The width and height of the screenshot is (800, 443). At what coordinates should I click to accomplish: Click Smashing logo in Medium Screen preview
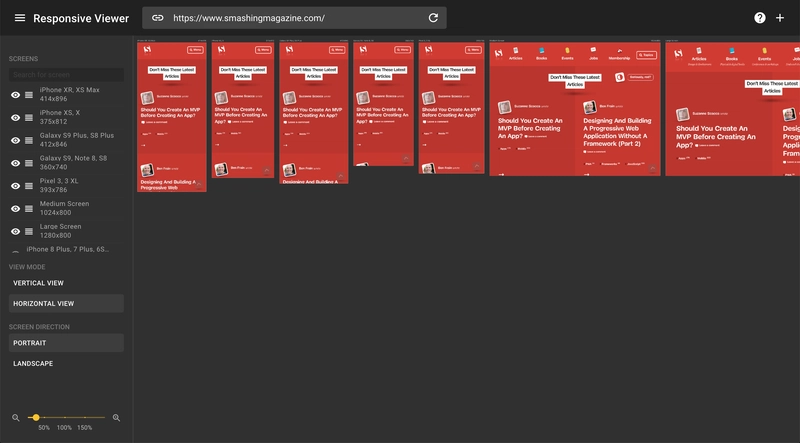[x=498, y=54]
